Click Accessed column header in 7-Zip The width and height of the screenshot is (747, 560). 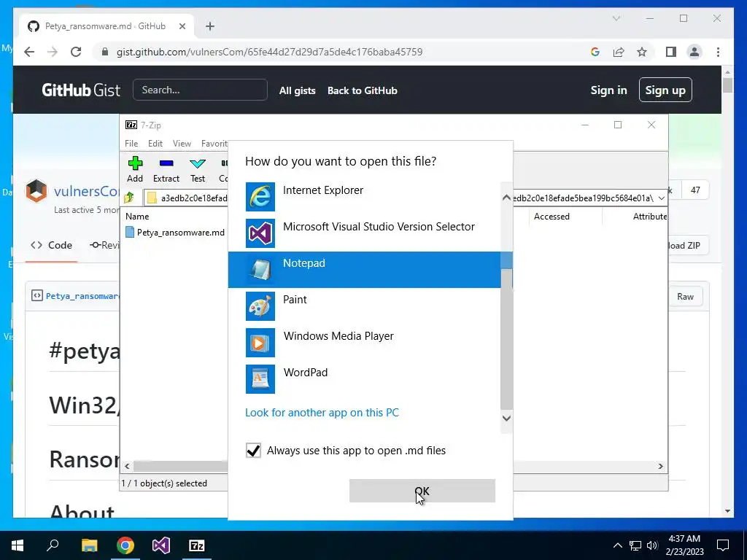pyautogui.click(x=551, y=216)
